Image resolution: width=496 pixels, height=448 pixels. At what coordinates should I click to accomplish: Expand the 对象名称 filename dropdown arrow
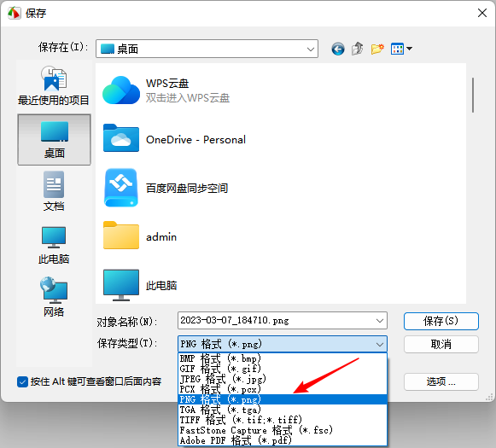(x=380, y=321)
